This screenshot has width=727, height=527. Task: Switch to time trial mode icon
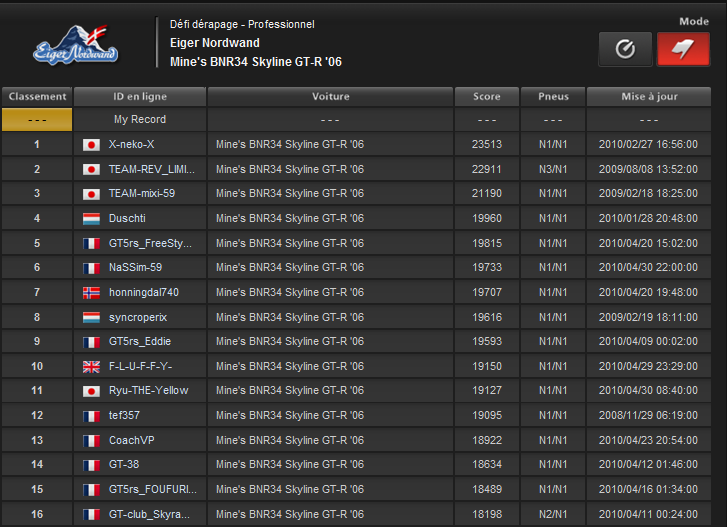625,49
